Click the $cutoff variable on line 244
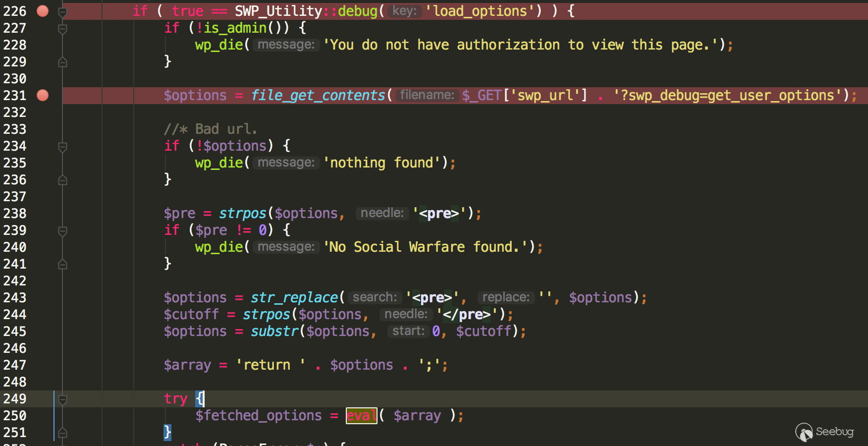 click(x=191, y=314)
